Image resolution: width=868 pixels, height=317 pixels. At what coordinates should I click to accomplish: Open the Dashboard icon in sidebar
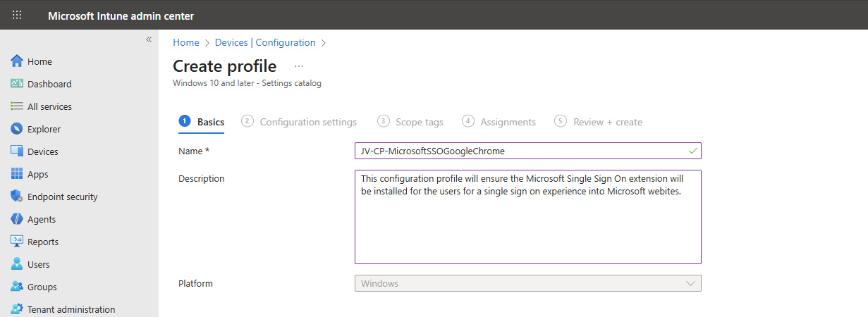pyautogui.click(x=17, y=84)
